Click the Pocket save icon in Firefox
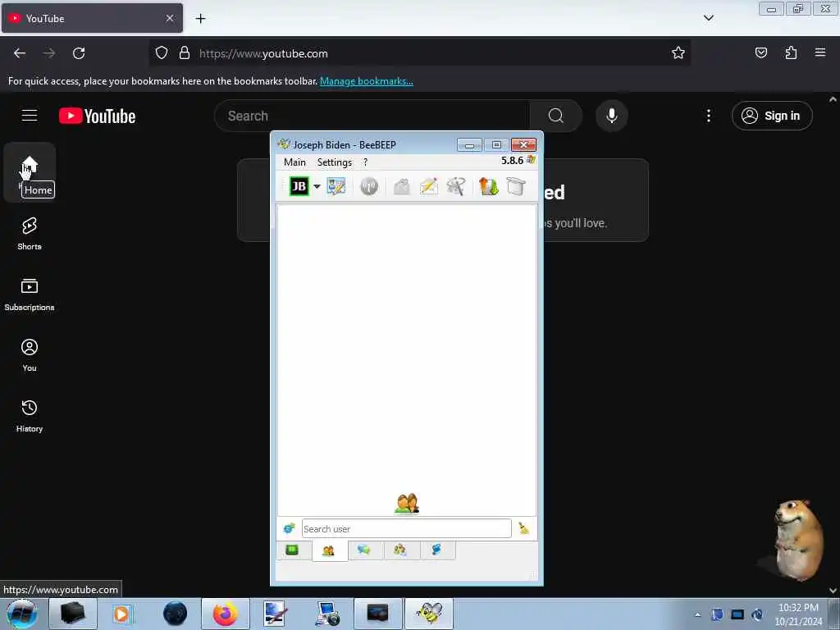Image resolution: width=840 pixels, height=630 pixels. [x=760, y=52]
